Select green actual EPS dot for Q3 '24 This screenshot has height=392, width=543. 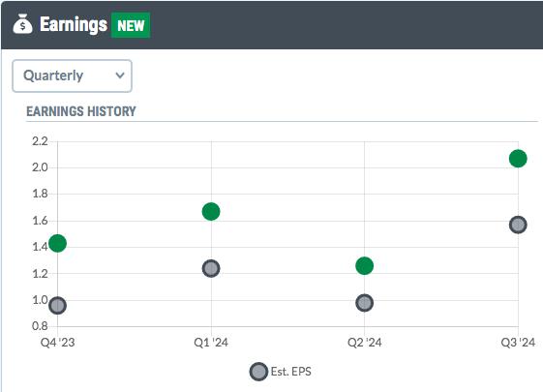(518, 159)
